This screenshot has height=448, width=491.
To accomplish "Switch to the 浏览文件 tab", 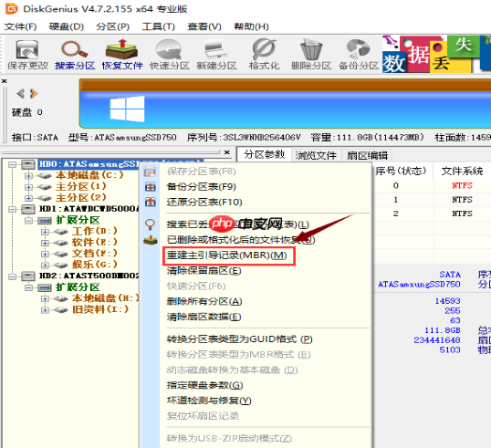I will click(316, 155).
